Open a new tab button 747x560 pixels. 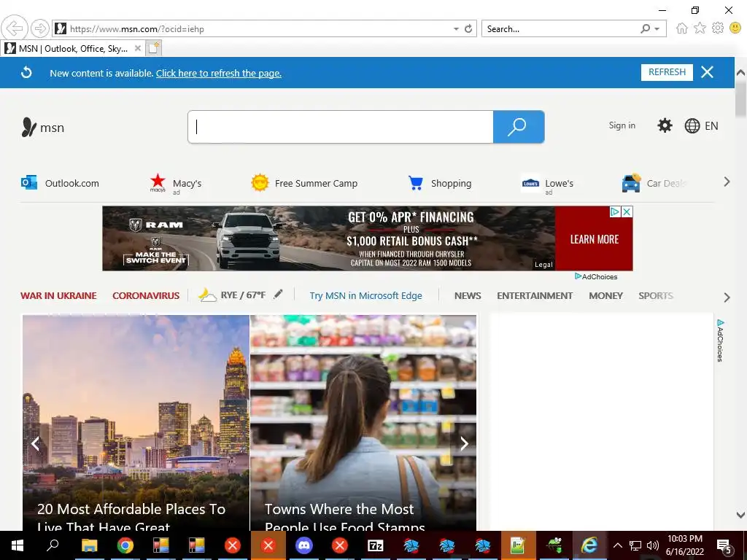(x=153, y=48)
